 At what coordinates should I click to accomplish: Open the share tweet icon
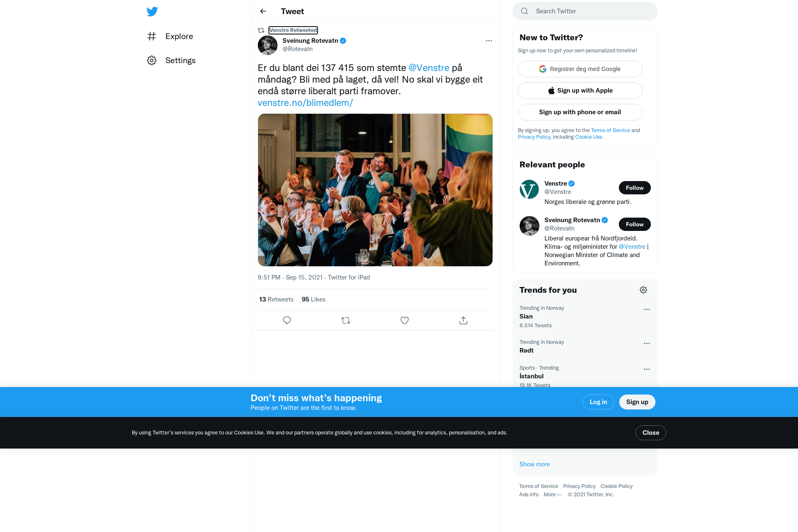pyautogui.click(x=463, y=321)
